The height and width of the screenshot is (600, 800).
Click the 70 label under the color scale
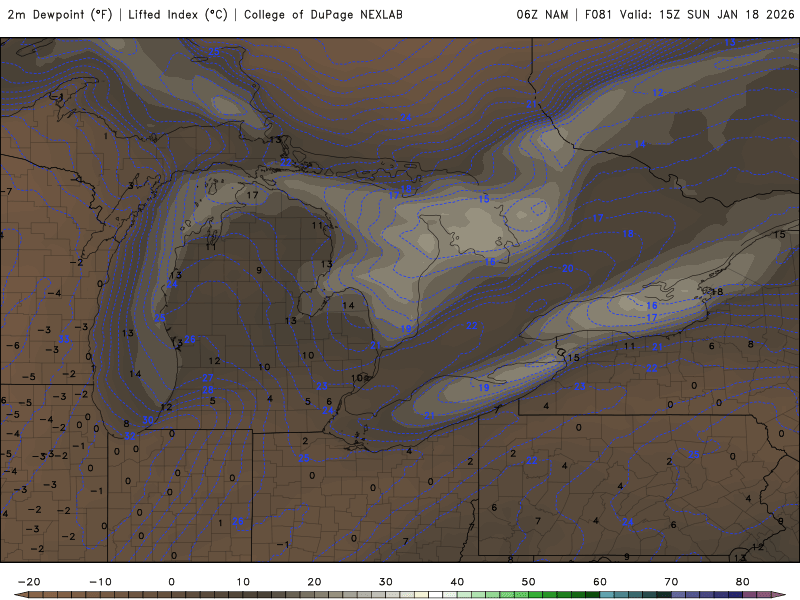coord(671,582)
